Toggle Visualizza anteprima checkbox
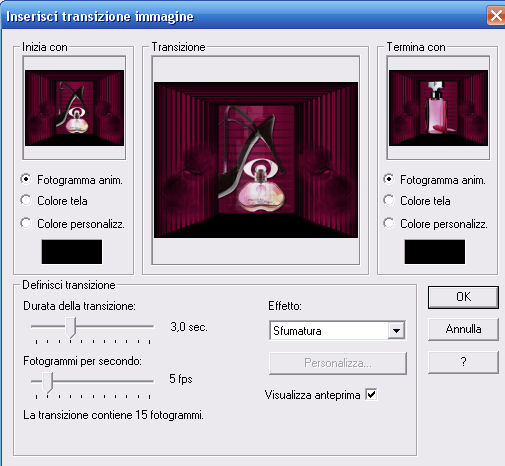 [371, 395]
